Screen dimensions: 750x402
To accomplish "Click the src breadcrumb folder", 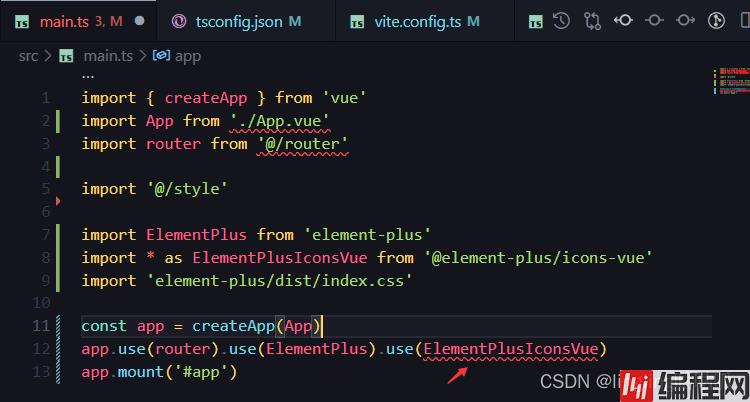I will (x=28, y=55).
